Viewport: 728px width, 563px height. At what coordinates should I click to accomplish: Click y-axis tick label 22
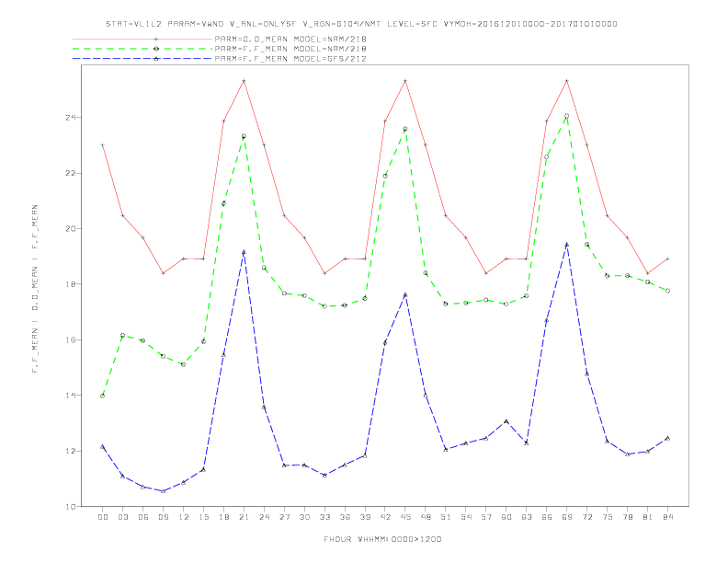71,173
